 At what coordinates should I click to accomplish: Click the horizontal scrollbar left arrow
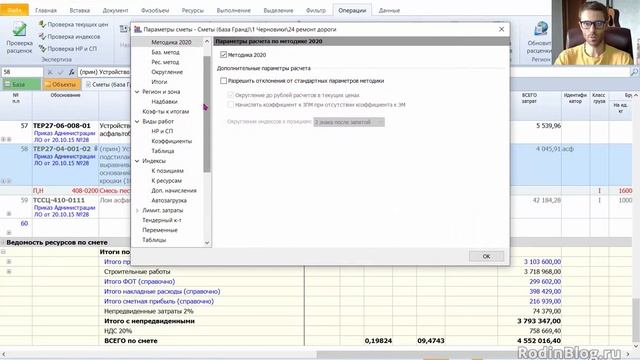[x=3, y=354]
